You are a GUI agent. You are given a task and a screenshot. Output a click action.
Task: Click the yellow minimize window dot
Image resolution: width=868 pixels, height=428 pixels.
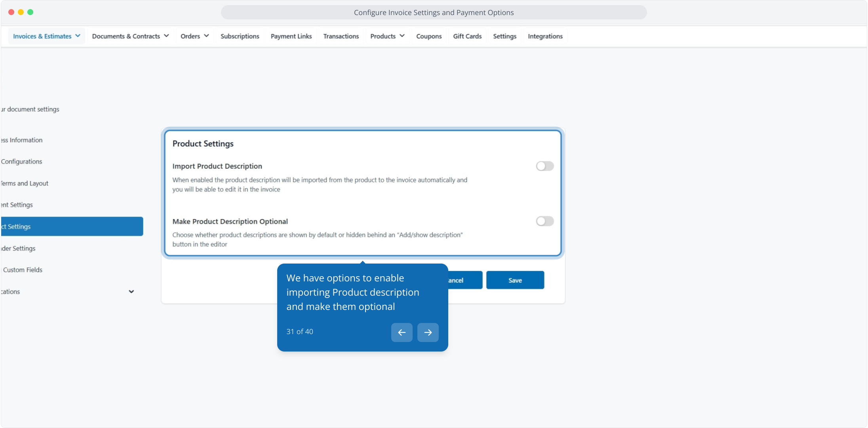(x=21, y=12)
